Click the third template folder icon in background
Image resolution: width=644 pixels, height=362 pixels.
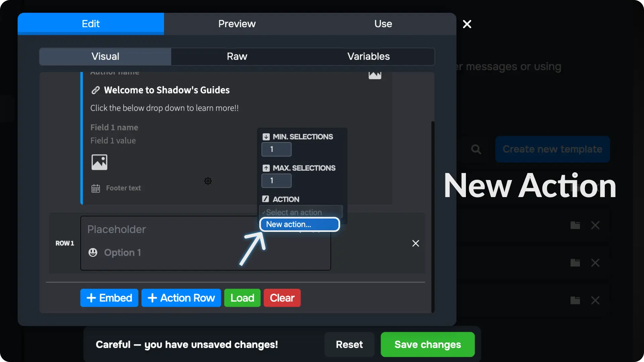pos(575,300)
